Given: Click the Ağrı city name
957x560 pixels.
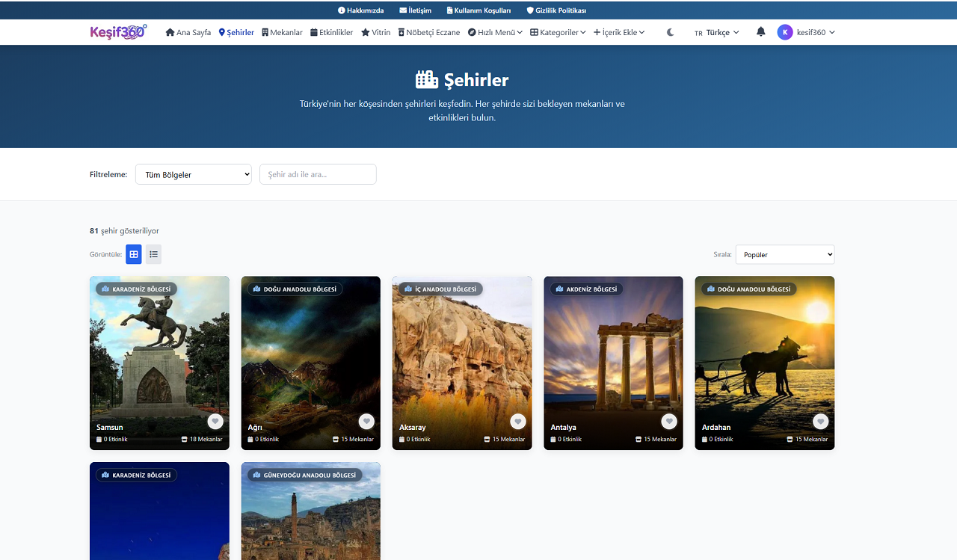Looking at the screenshot, I should click(255, 428).
